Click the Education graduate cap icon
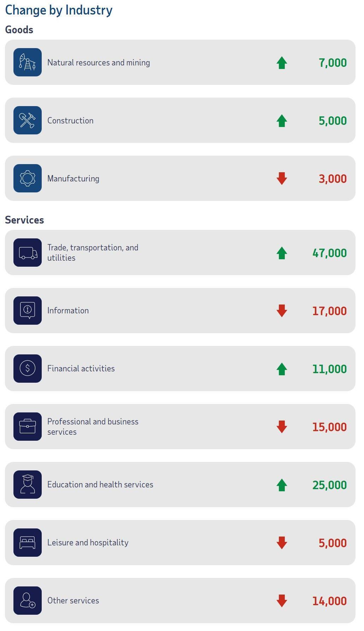Screen dimensions: 364x631 tap(28, 485)
